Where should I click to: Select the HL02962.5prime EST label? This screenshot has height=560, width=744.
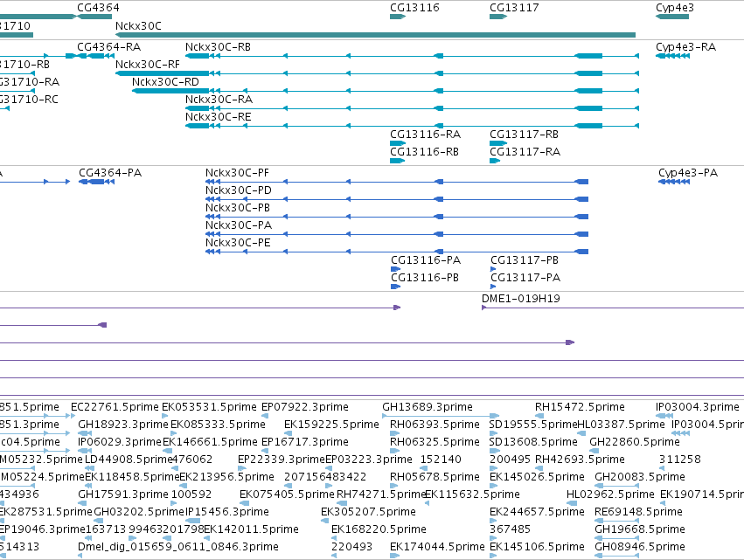610,494
